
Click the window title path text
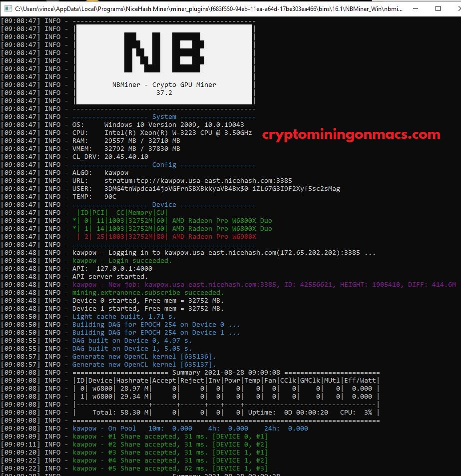pos(209,9)
